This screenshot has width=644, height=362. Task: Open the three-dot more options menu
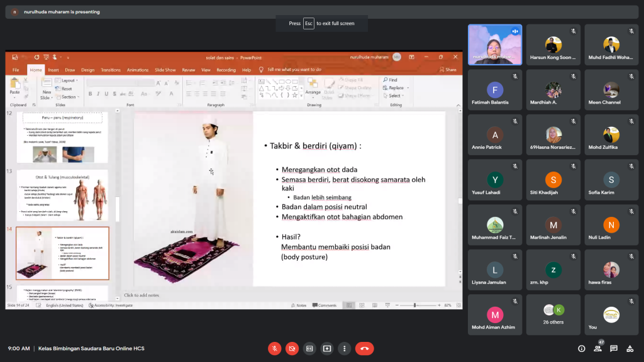pos(344,348)
